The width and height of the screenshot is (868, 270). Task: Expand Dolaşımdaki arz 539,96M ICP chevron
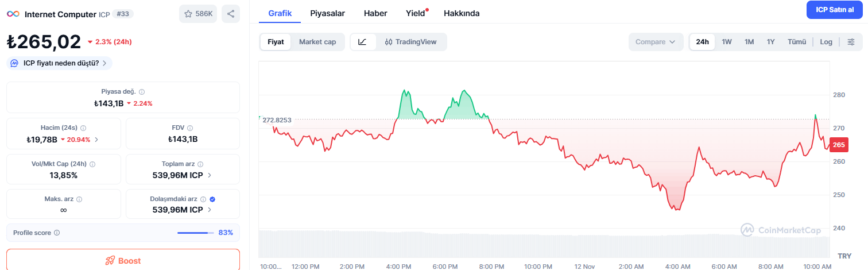point(209,210)
